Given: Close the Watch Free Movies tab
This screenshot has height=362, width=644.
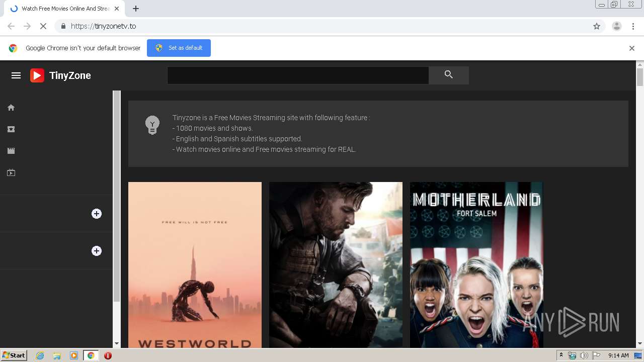Looking at the screenshot, I should click(117, 9).
